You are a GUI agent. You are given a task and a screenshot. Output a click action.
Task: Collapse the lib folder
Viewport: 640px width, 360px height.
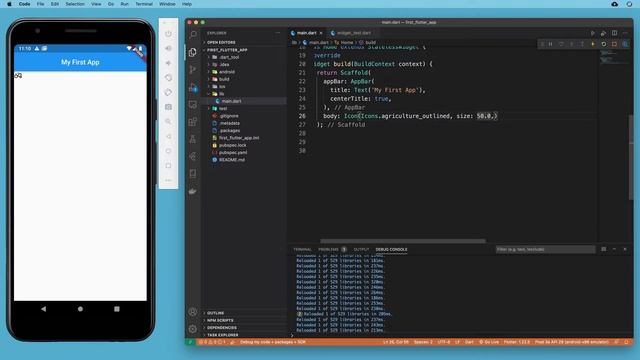[222, 94]
